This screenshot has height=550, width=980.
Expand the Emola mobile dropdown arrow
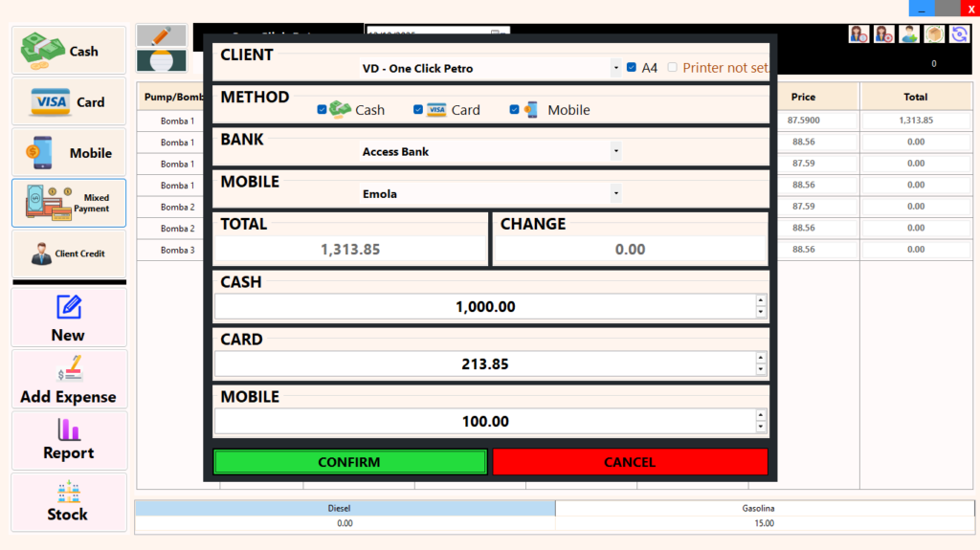click(615, 193)
